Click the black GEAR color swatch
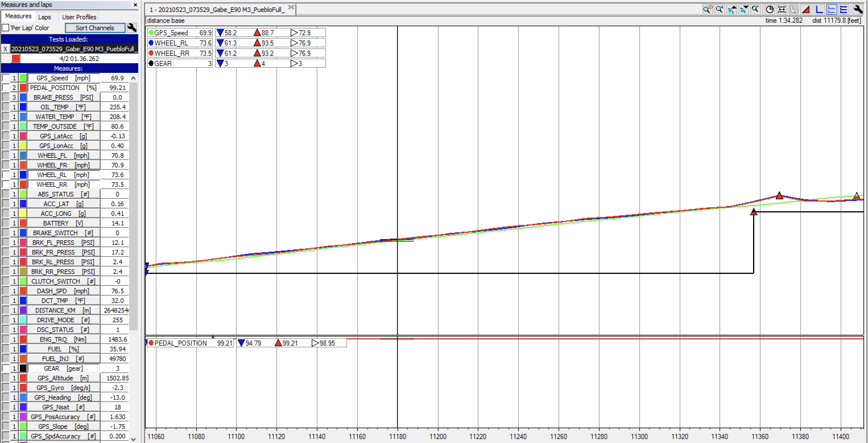 pyautogui.click(x=23, y=368)
